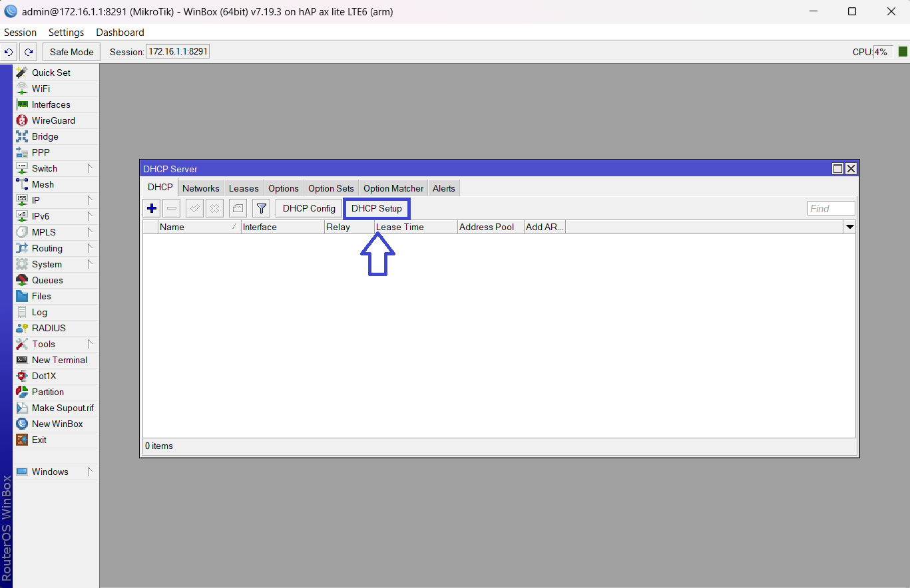
Task: Sort by the Address Pool column header
Action: coord(491,227)
